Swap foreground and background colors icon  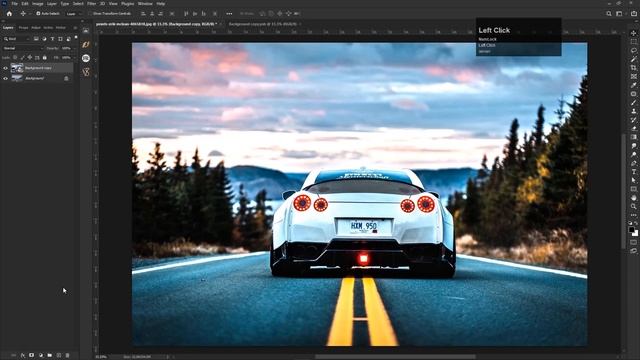[636, 224]
